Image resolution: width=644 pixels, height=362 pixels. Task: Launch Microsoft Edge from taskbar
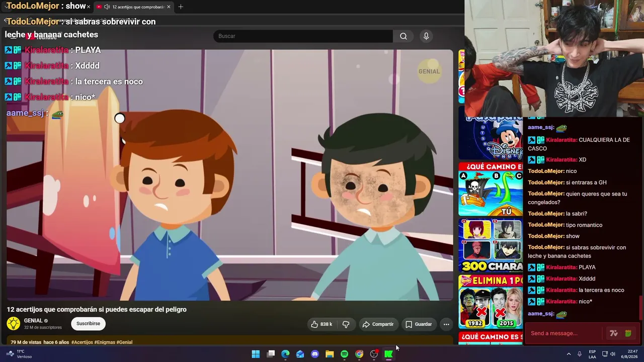point(285,354)
